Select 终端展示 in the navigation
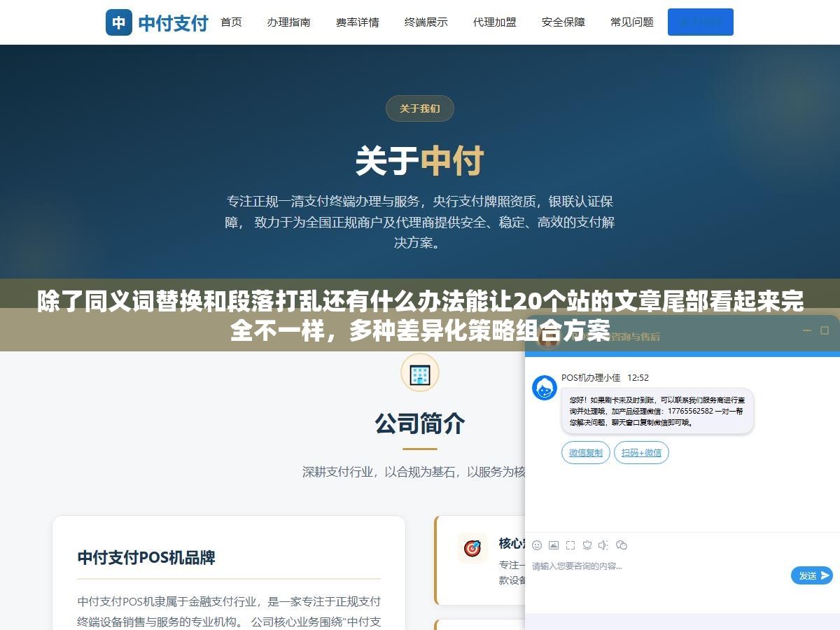 (x=426, y=22)
